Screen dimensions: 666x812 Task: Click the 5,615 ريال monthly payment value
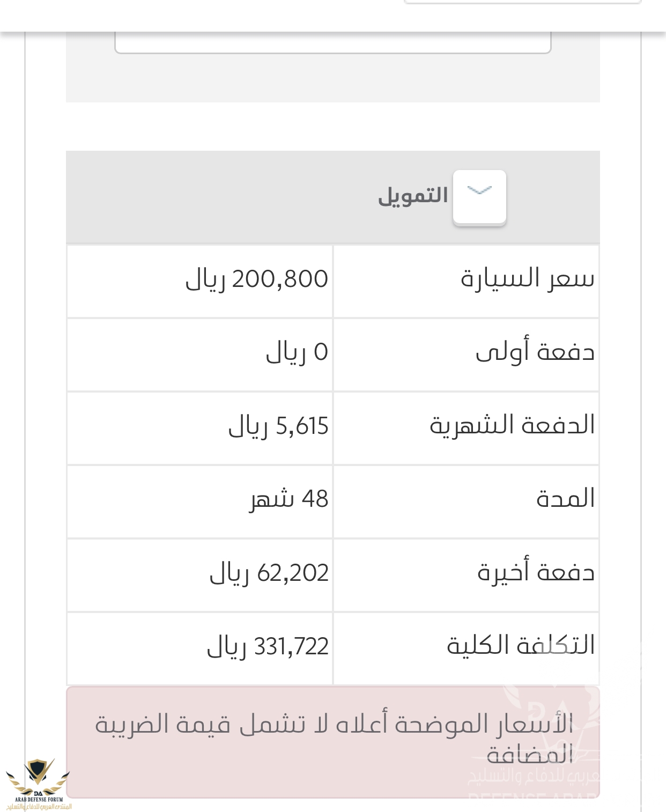pyautogui.click(x=278, y=426)
